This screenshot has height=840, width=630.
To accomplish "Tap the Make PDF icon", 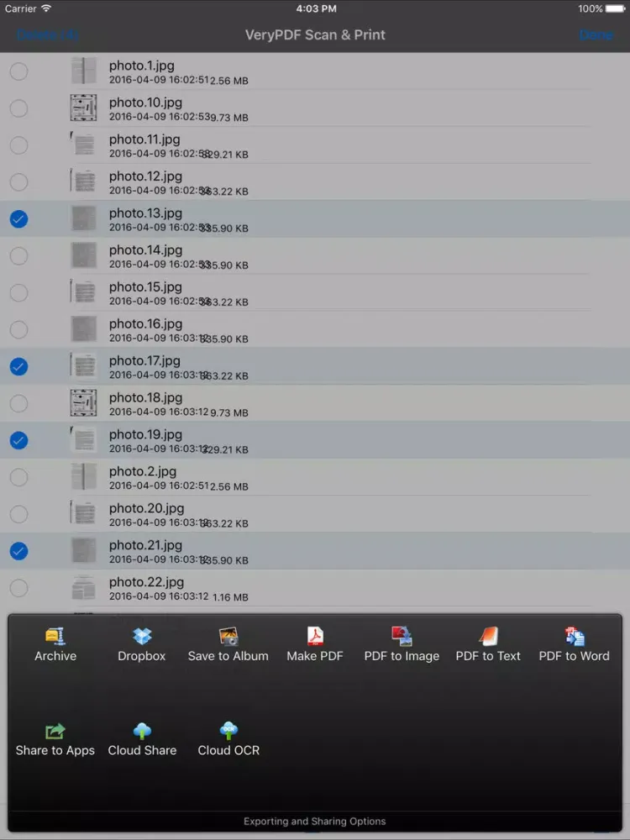I will point(315,637).
